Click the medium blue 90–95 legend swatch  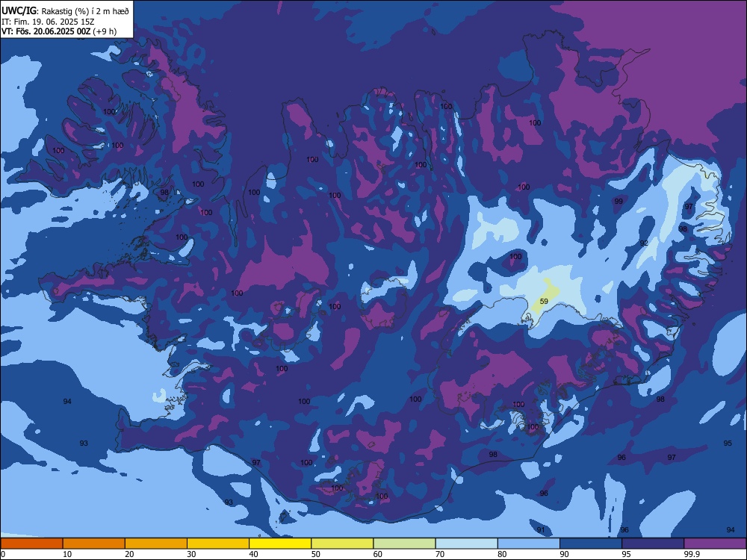pos(591,544)
